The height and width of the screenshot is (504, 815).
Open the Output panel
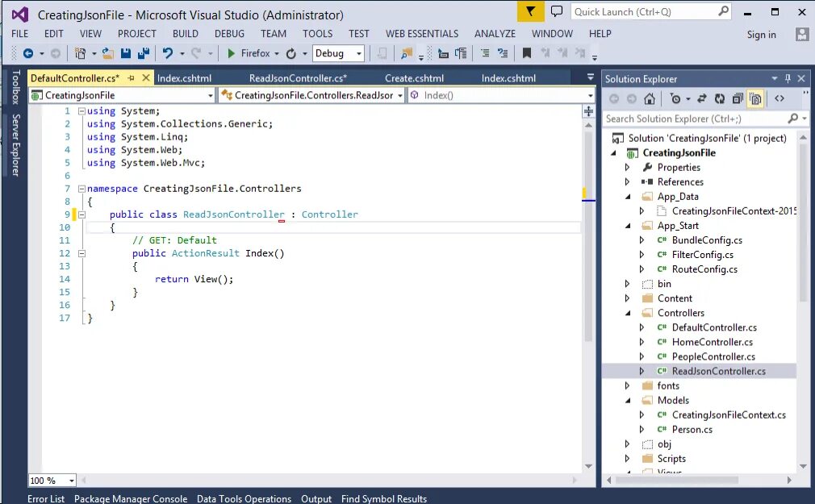(316, 498)
